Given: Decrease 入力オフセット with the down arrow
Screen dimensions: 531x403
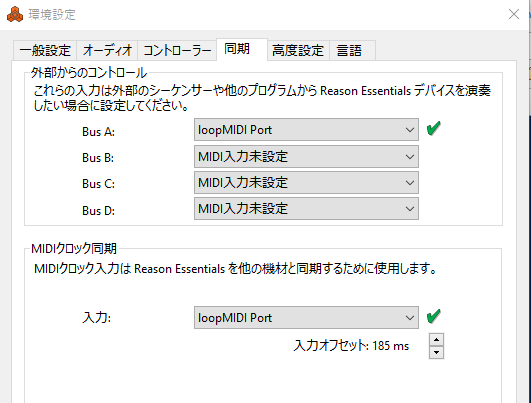Looking at the screenshot, I should pyautogui.click(x=436, y=353).
